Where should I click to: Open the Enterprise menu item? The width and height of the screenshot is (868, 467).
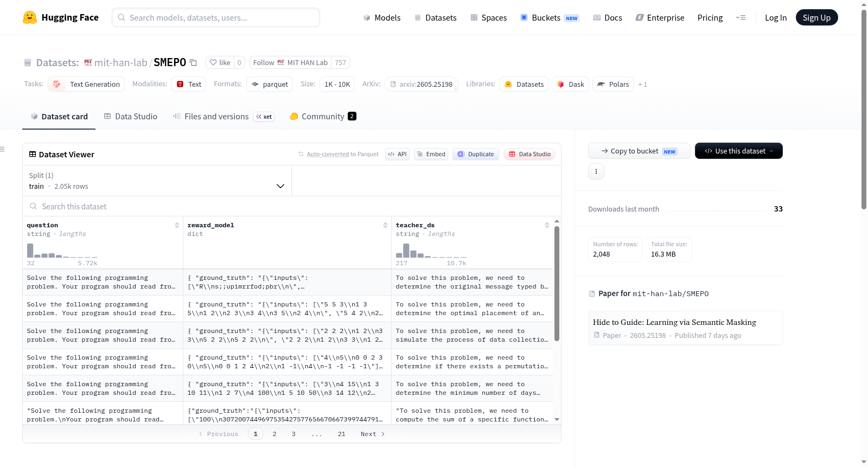click(x=660, y=17)
